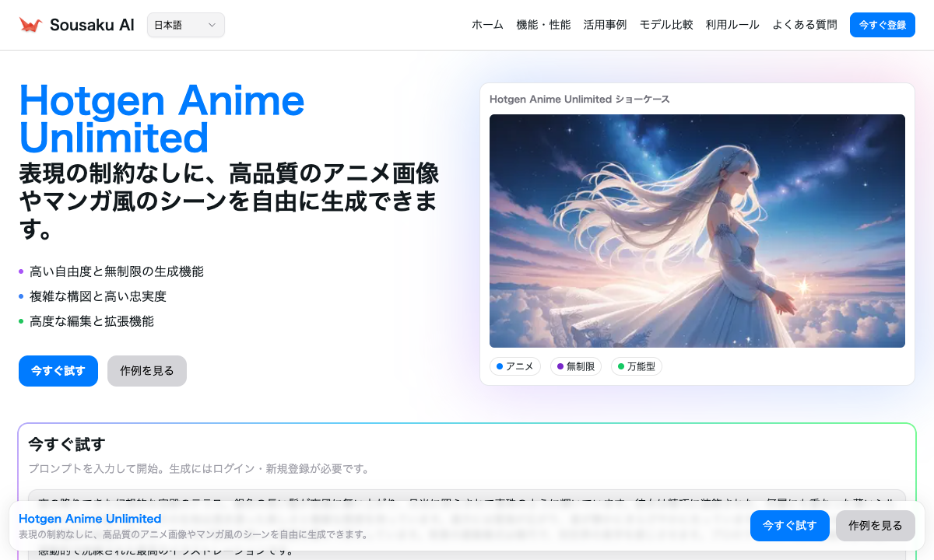
Task: Click the Sousaku AI butterfly logo
Action: [30, 23]
